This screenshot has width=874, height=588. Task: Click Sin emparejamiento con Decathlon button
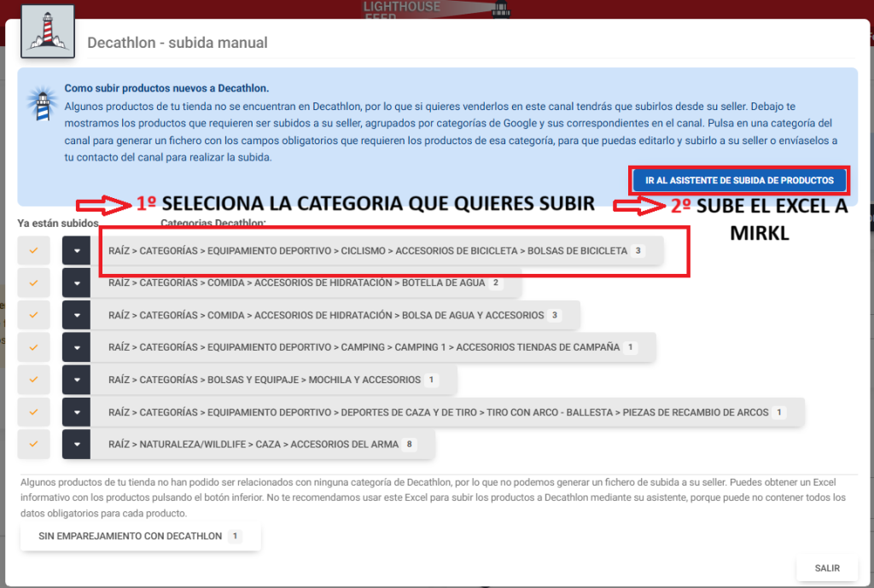[141, 536]
